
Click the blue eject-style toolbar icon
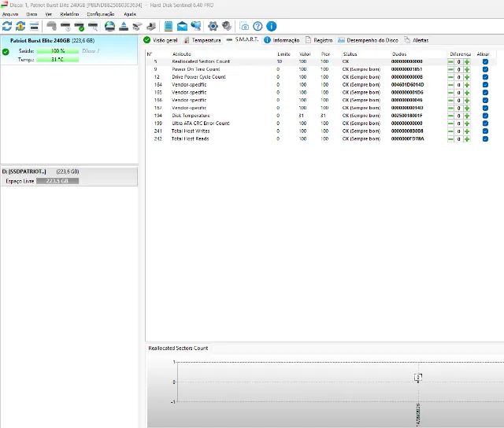tap(124, 26)
